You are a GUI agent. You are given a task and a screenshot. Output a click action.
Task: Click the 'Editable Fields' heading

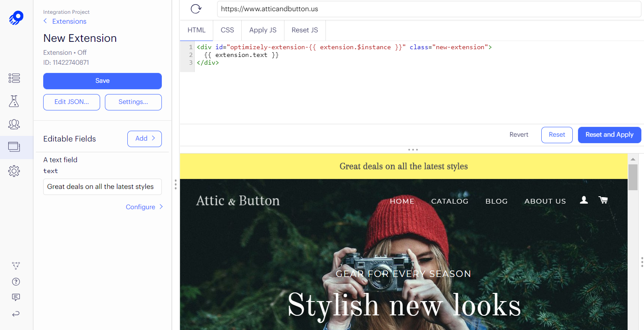[x=69, y=139]
